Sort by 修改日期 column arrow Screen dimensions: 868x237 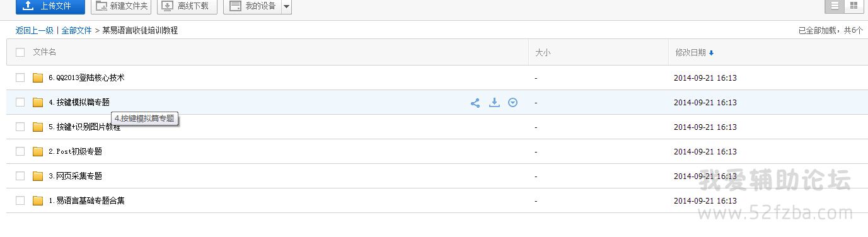[711, 53]
